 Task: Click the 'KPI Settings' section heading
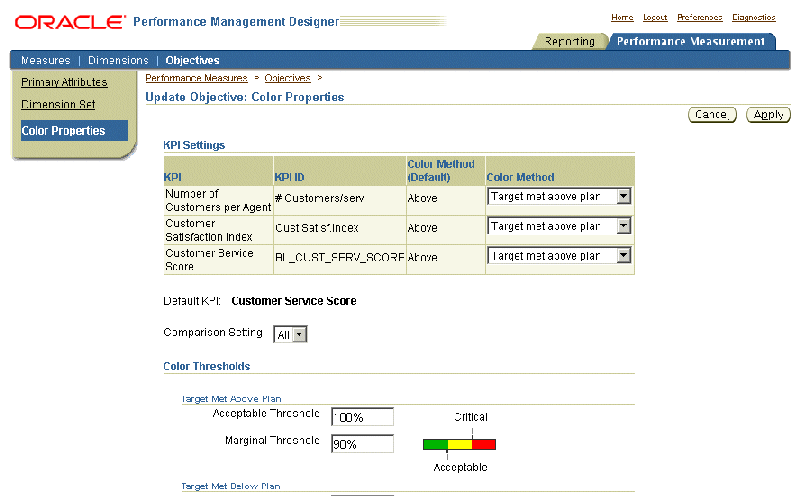click(x=194, y=145)
